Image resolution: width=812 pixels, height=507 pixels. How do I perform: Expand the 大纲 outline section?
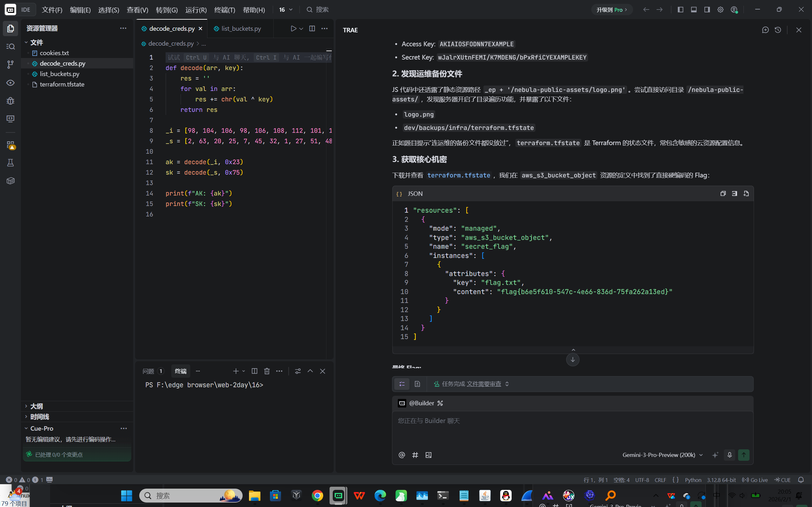[36, 406]
